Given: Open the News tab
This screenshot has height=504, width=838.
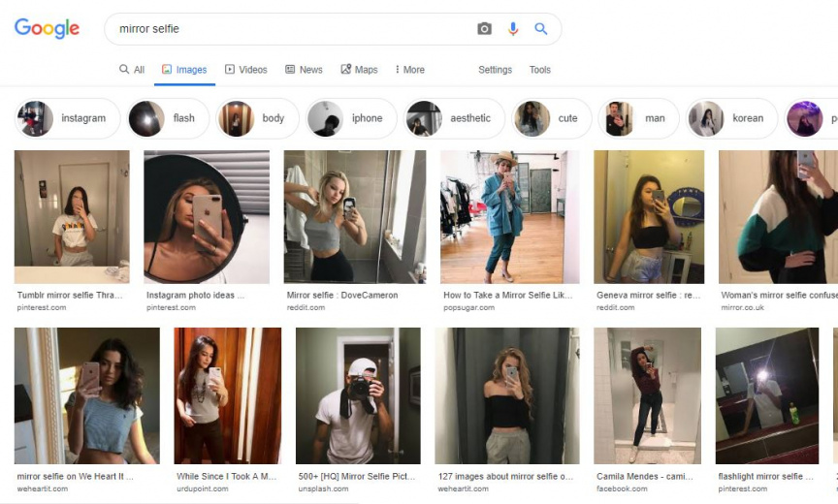Looking at the screenshot, I should pos(304,70).
